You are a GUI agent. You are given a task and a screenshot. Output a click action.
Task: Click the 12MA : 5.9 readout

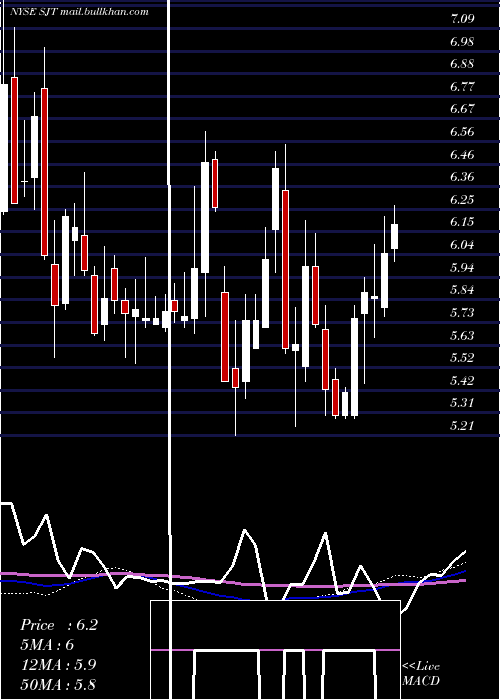click(x=58, y=665)
